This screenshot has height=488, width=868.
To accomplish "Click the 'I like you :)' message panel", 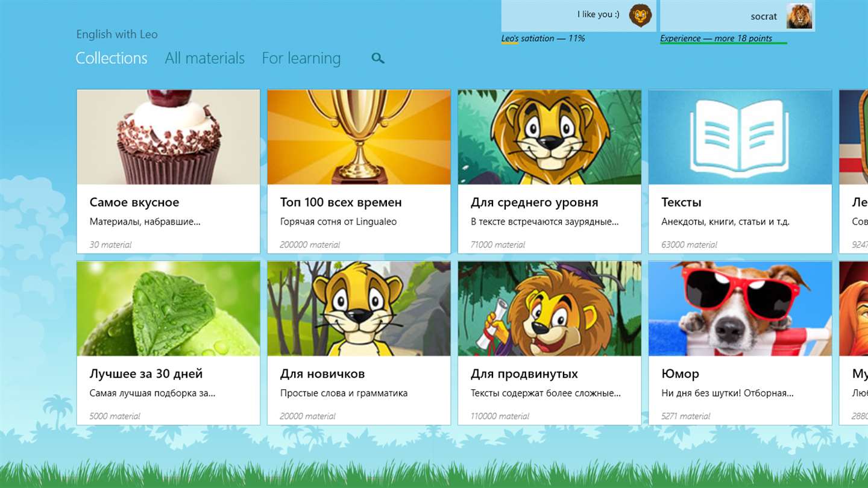I will [x=579, y=16].
